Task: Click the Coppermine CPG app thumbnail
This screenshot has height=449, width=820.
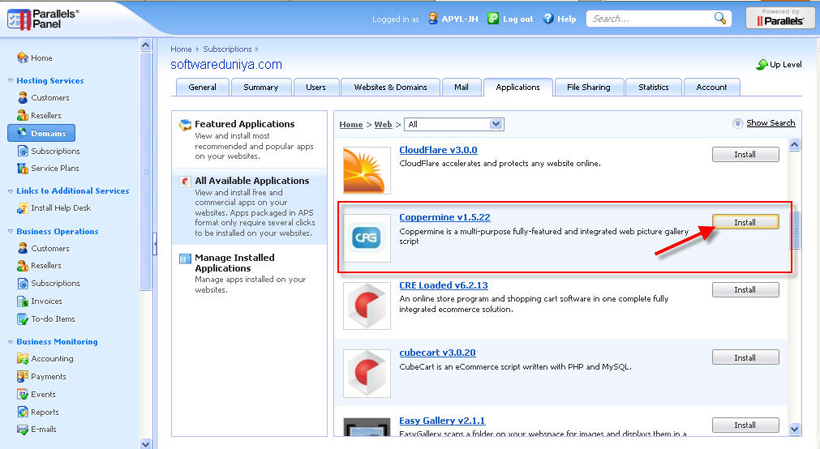Action: point(367,238)
